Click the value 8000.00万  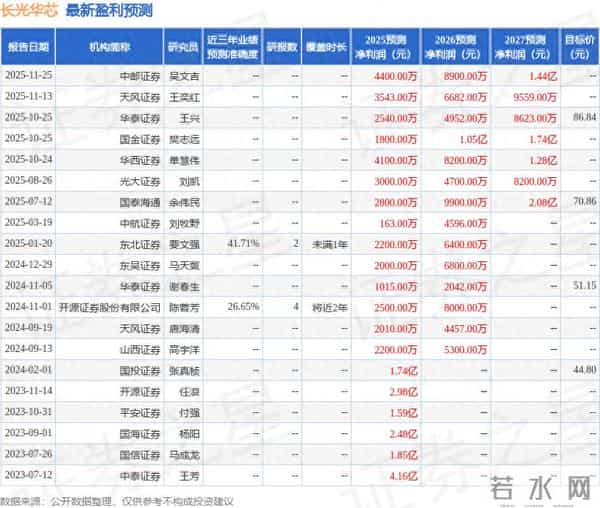[465, 308]
